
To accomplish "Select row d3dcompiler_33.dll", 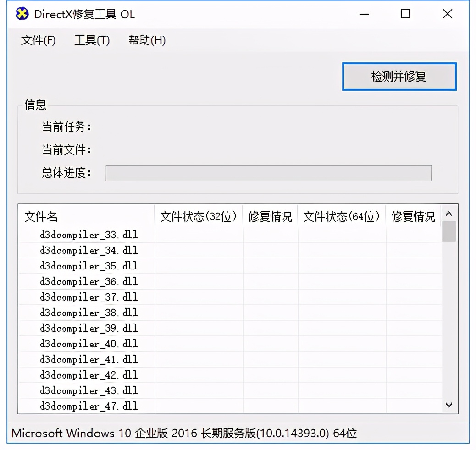I will [x=230, y=235].
